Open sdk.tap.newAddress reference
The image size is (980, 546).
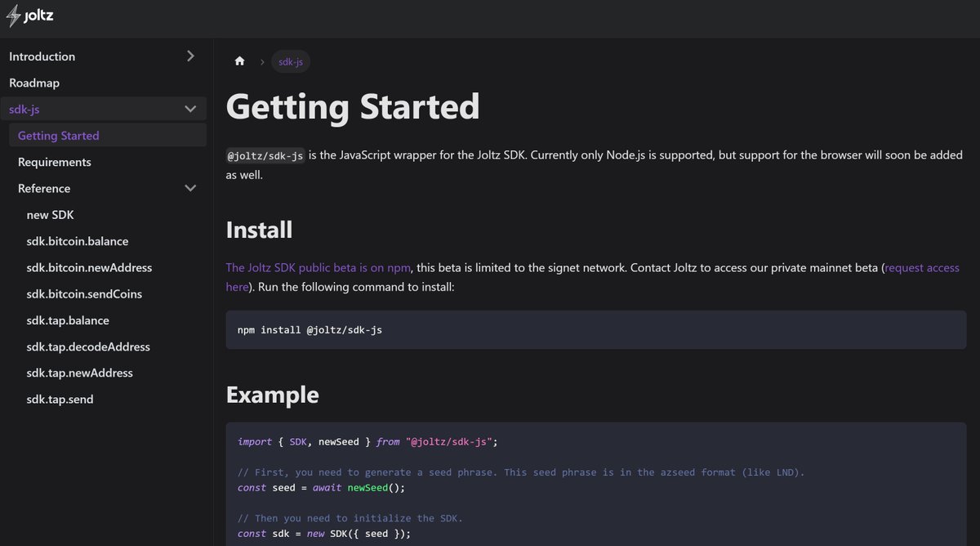pos(80,373)
